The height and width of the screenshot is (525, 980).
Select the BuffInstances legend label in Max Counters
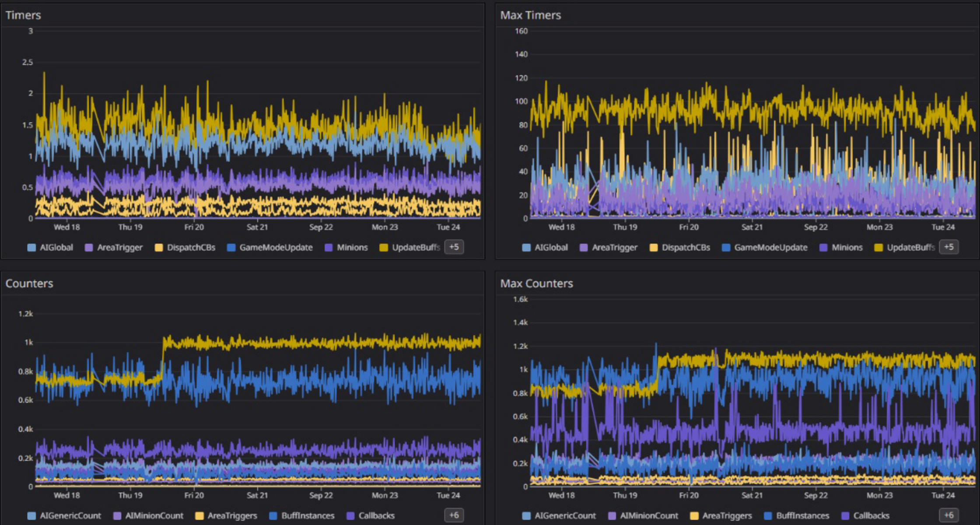(802, 515)
